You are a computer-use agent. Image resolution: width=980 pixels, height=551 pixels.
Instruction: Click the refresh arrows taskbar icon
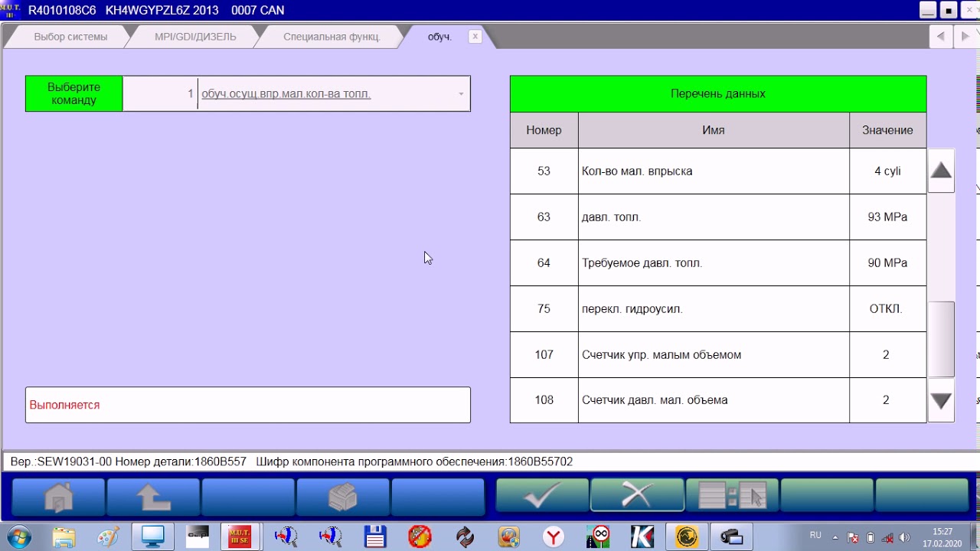pyautogui.click(x=465, y=536)
